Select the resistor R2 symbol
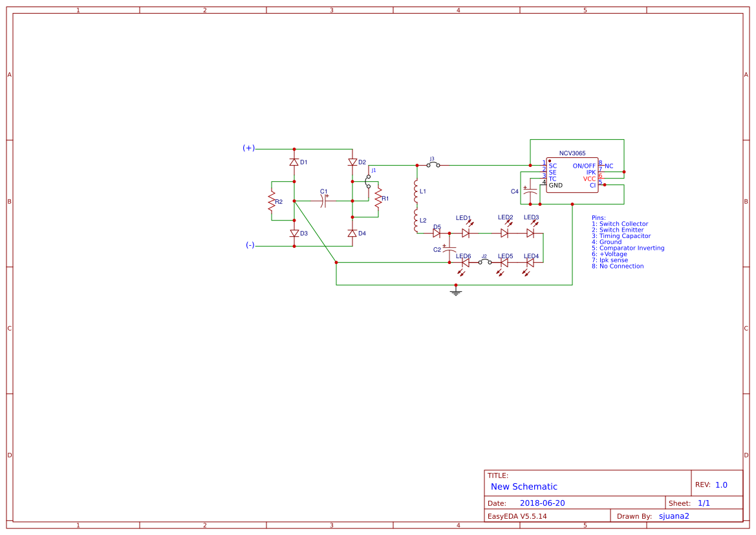Viewport: 756px width, 535px height. coord(272,201)
